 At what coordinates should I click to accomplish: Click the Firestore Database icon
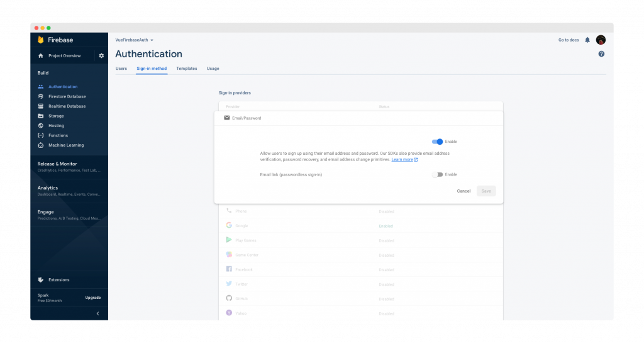tap(41, 96)
